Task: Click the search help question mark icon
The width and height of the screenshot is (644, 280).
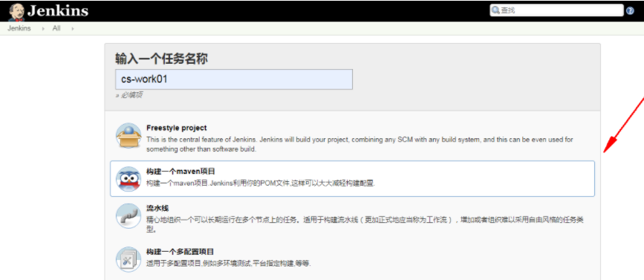Action: click(x=630, y=11)
